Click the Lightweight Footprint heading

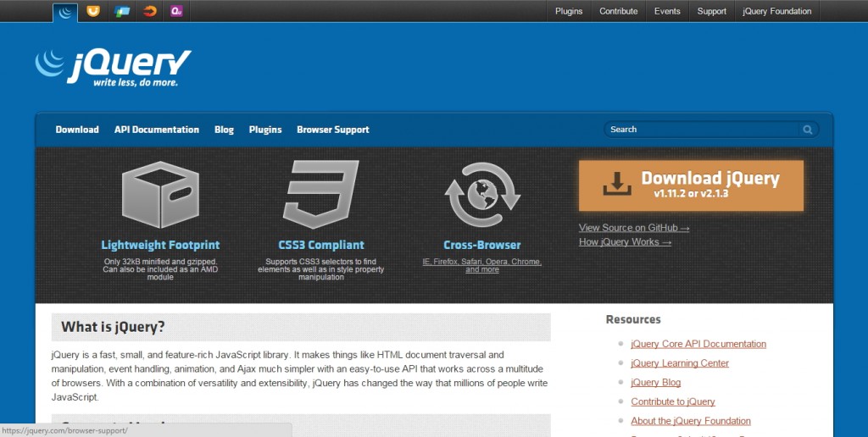coord(160,245)
